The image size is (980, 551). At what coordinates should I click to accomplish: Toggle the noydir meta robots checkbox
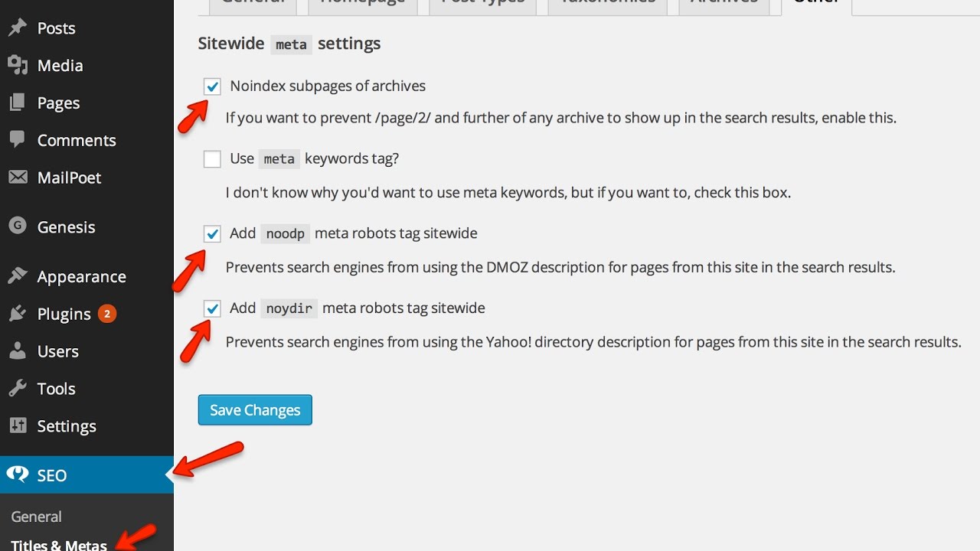[x=212, y=308]
